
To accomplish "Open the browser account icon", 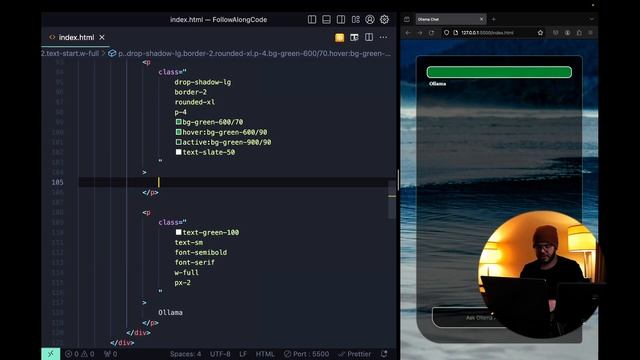I will [x=567, y=33].
